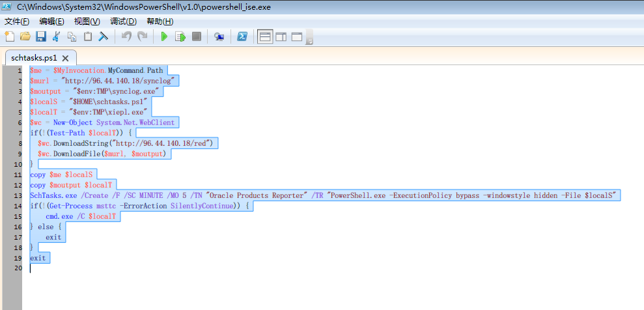Click final 'exit' on line 19
Image resolution: width=644 pixels, height=310 pixels.
38,258
